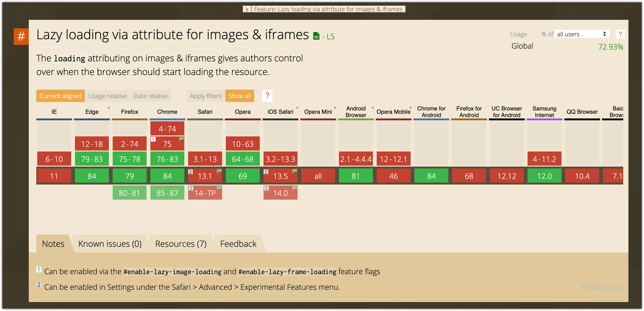This screenshot has width=644, height=311.
Task: Select the Current aligned view mode
Action: (x=60, y=96)
